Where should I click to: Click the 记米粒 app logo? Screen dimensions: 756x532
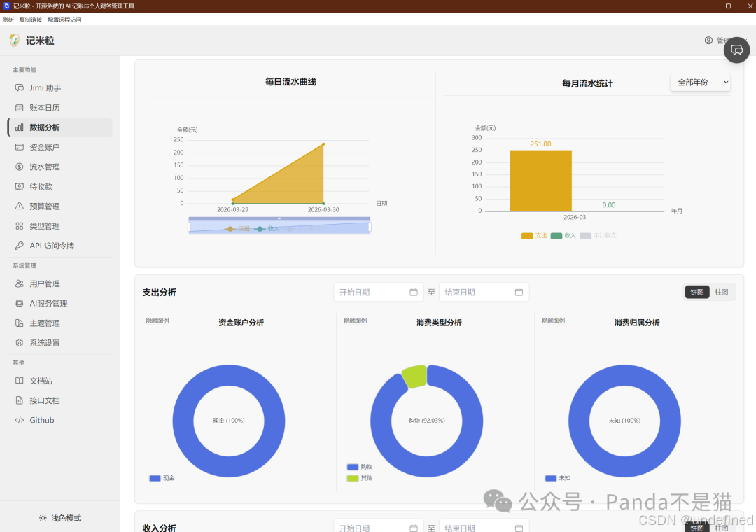pyautogui.click(x=15, y=41)
